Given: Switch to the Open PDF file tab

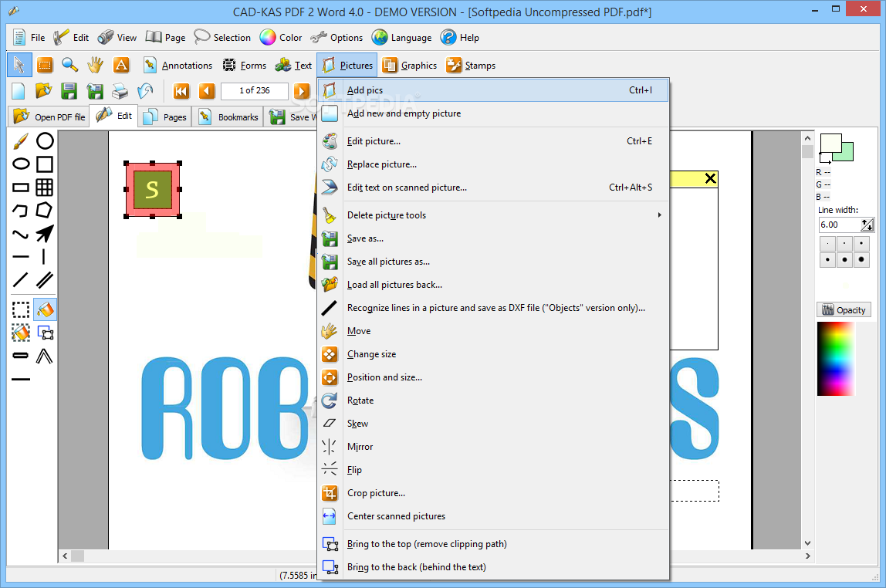Looking at the screenshot, I should pos(49,117).
